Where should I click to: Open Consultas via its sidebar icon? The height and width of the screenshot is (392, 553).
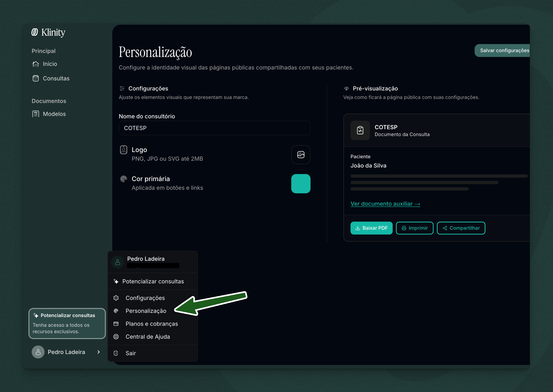point(35,78)
